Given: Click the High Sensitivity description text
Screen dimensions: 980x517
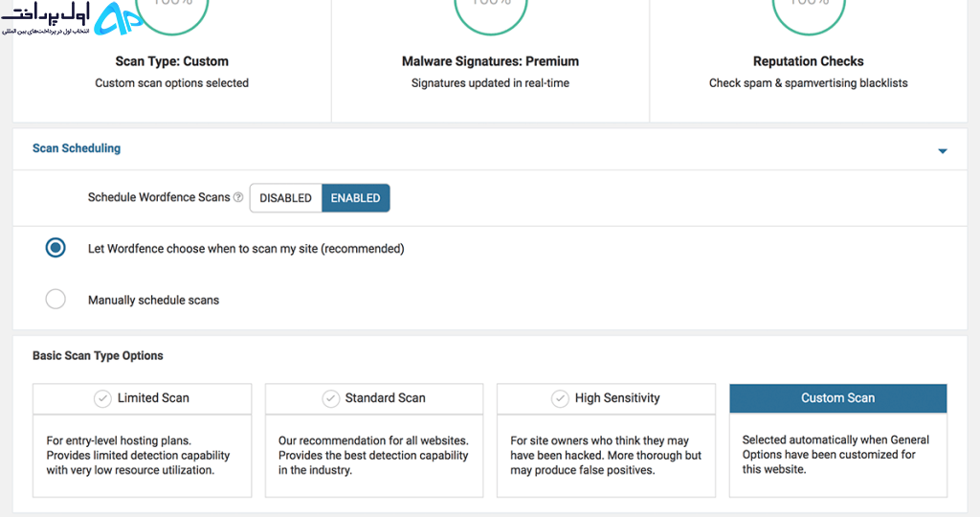Looking at the screenshot, I should click(606, 455).
